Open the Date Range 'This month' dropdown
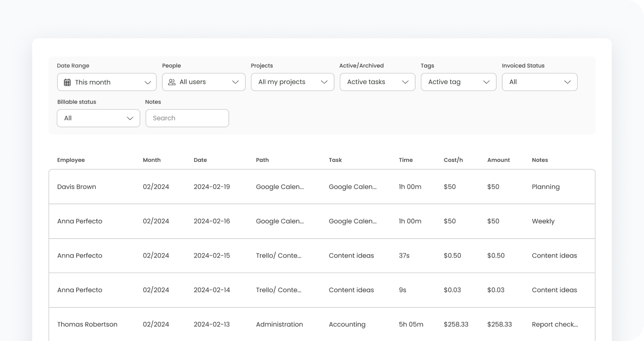The image size is (644, 341). (x=107, y=82)
